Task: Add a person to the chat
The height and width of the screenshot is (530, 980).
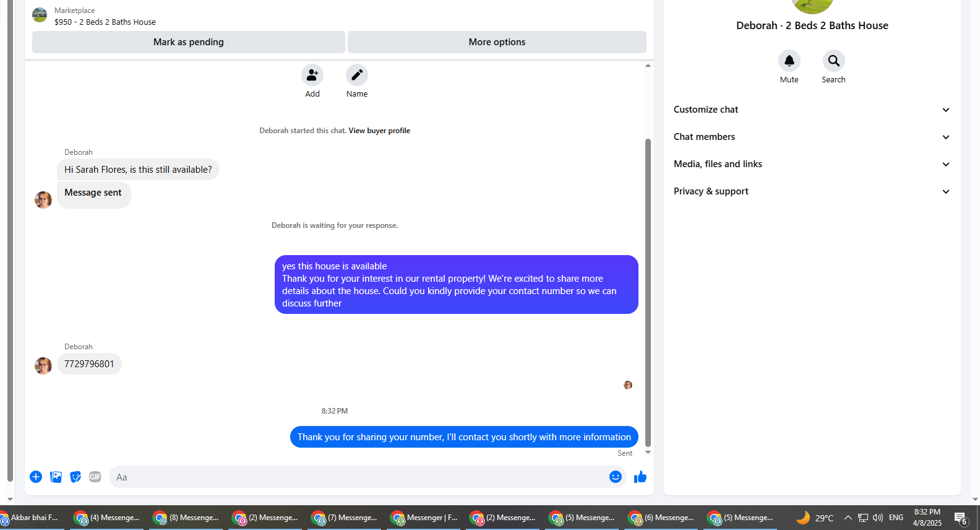Action: [x=312, y=75]
